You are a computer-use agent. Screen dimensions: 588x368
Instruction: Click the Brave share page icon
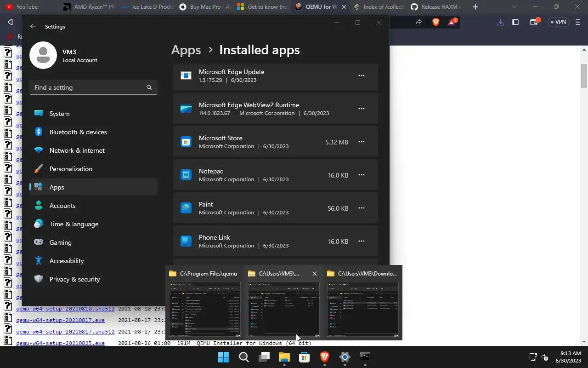point(418,22)
